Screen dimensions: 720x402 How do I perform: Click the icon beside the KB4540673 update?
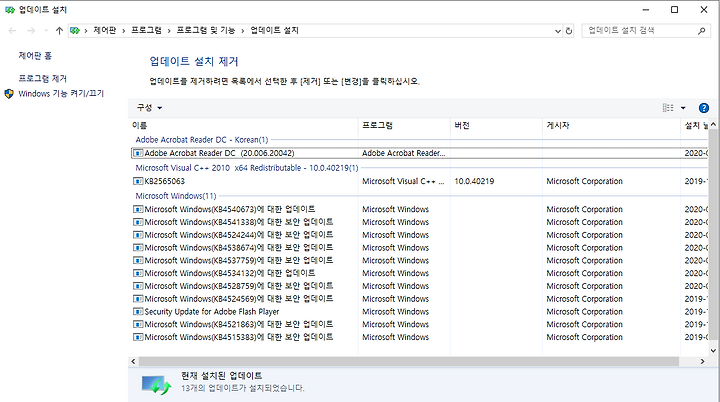[x=138, y=209]
